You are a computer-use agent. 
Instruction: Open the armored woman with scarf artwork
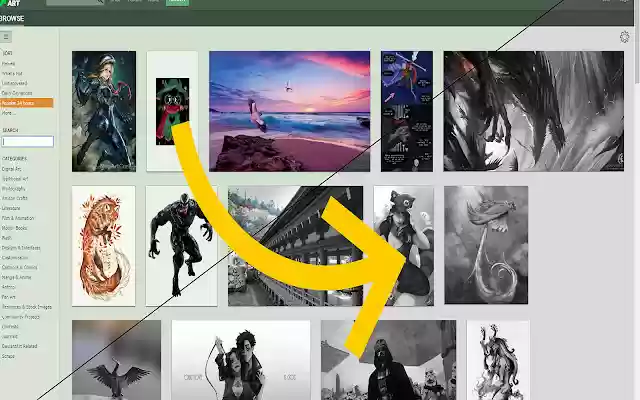(x=104, y=111)
